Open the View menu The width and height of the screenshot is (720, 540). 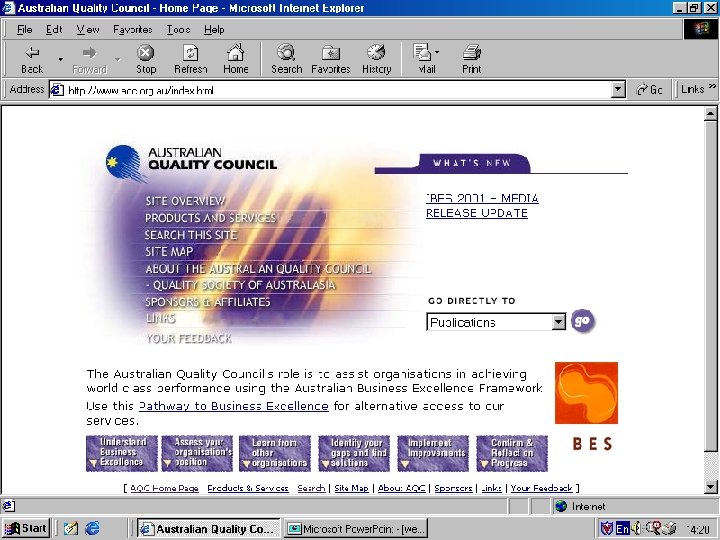[87, 29]
